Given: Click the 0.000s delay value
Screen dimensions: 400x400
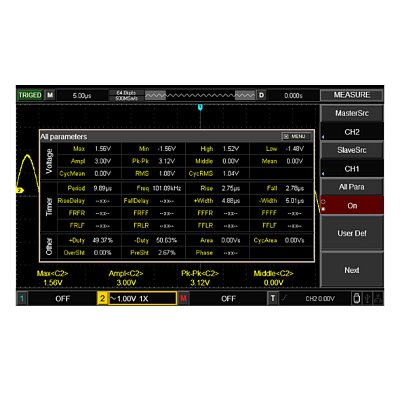Looking at the screenshot, I should [293, 96].
